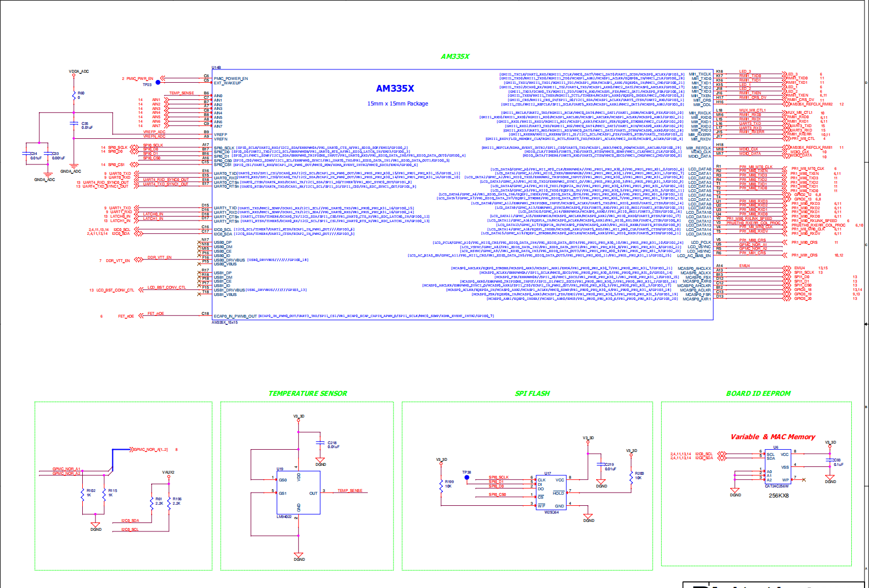
Task: Click the ECAP0_IN_PWM0_OUT pin name
Action: click(235, 316)
